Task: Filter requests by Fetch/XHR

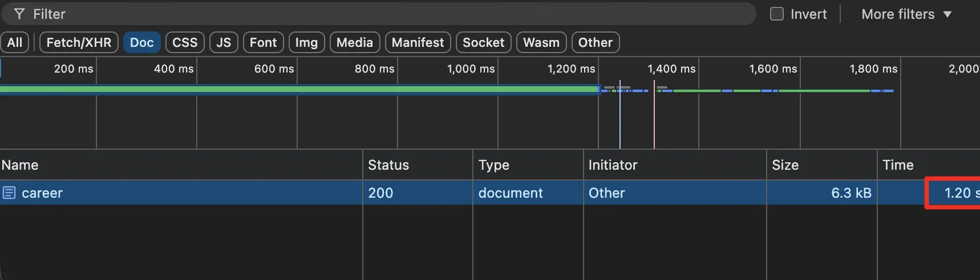Action: point(79,42)
